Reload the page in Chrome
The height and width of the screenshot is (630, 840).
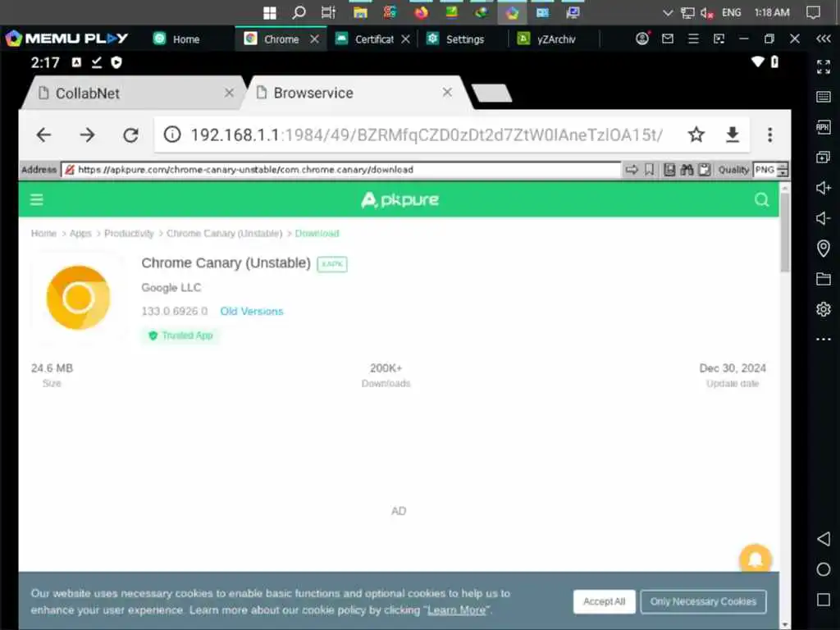(x=130, y=135)
